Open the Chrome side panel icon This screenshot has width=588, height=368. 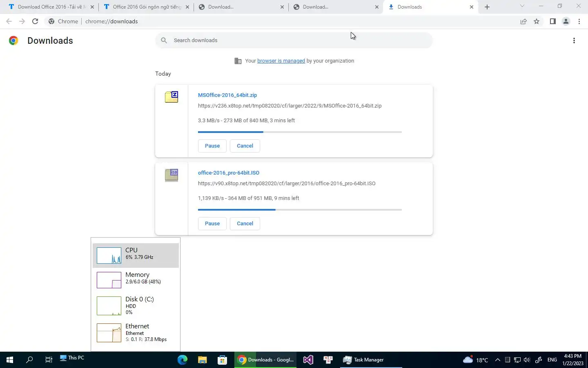[x=552, y=21]
